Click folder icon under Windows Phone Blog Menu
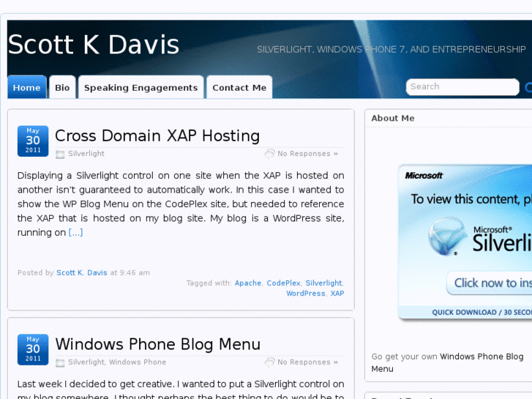 click(x=60, y=363)
